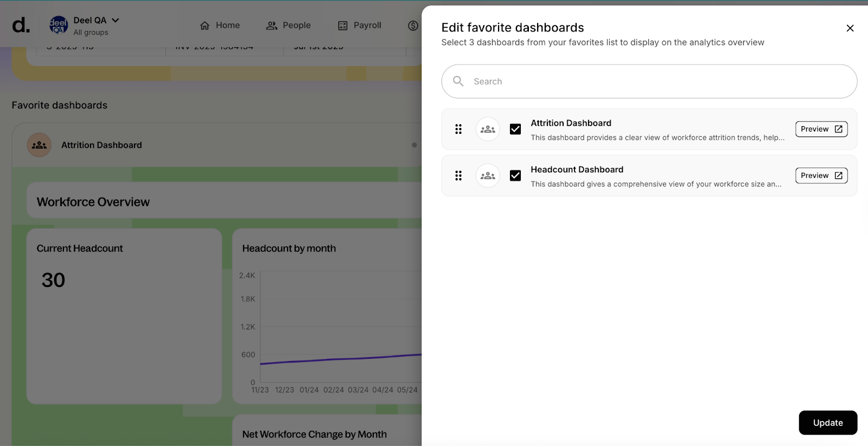Select the Current Headcount card
868x446 pixels.
(124, 315)
